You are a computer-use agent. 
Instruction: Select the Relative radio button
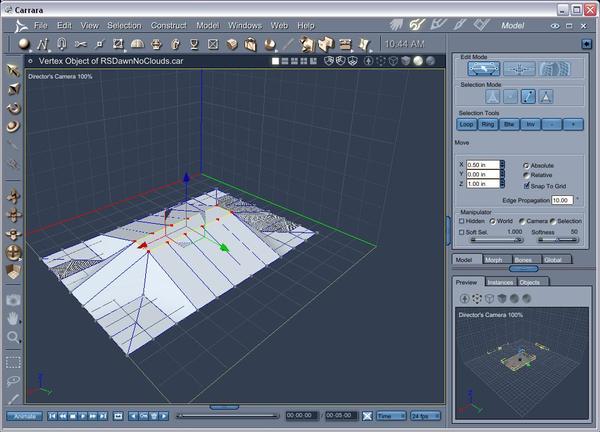pyautogui.click(x=526, y=175)
